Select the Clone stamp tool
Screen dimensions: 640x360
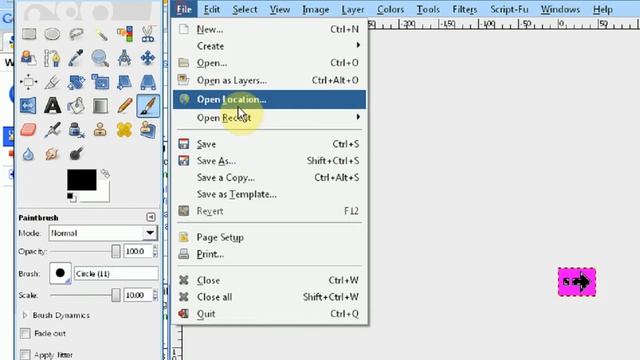[100, 130]
